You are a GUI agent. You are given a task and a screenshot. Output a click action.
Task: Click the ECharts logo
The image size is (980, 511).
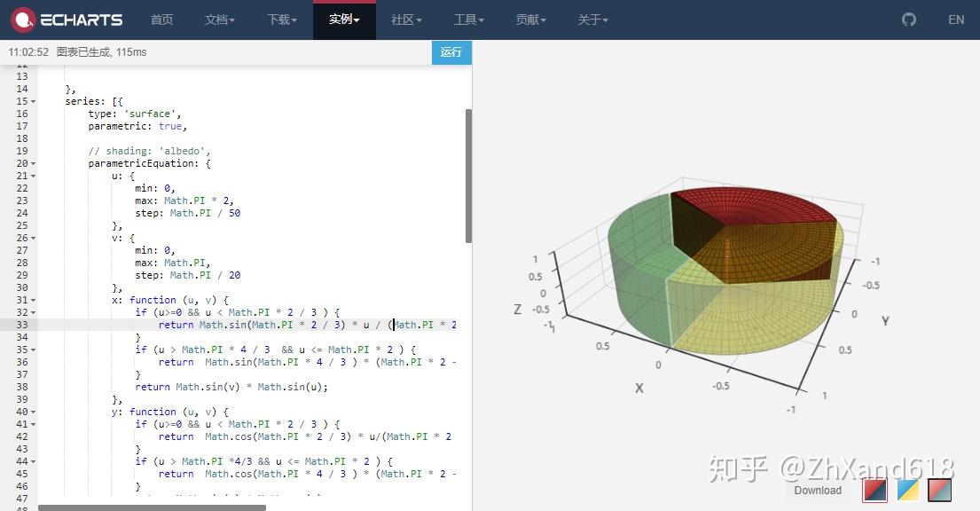(x=67, y=19)
